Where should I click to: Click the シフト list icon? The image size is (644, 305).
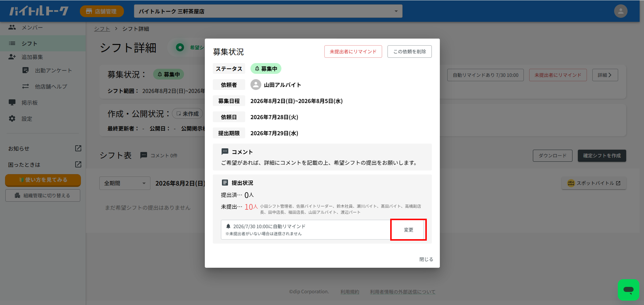12,43
